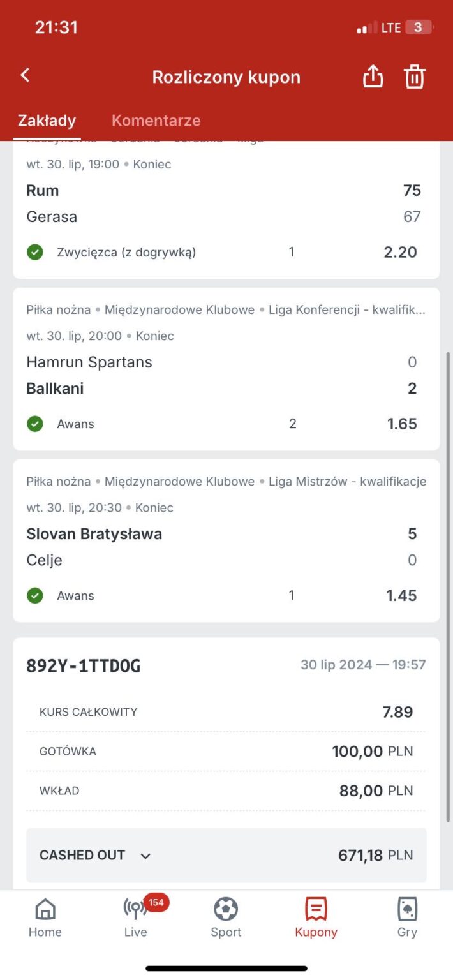The image size is (453, 980).
Task: Open Slovan Bratysława match details
Action: click(x=94, y=534)
